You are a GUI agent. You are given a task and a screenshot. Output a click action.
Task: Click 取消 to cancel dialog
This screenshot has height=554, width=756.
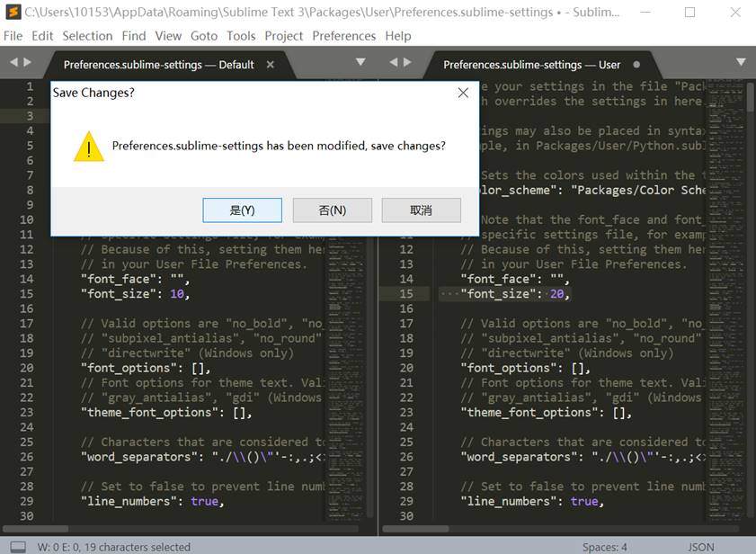click(x=421, y=210)
